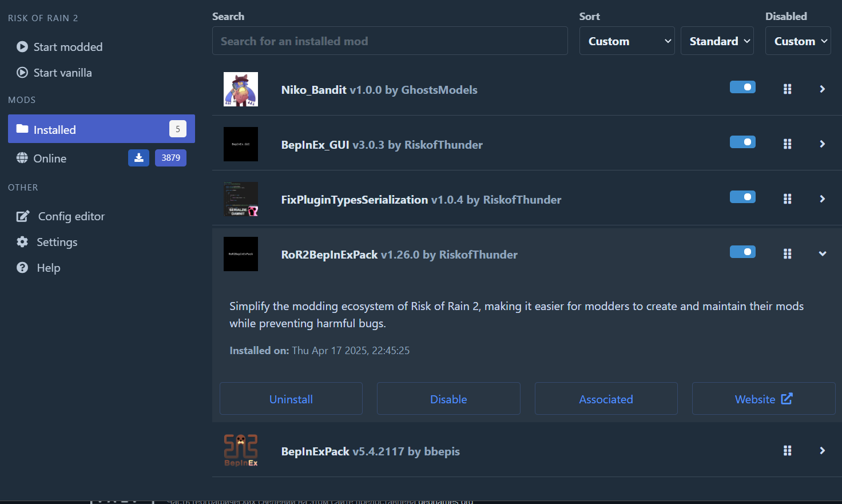Screen dimensions: 842x504
Task: Click the installed count badge showing 5
Action: point(178,129)
